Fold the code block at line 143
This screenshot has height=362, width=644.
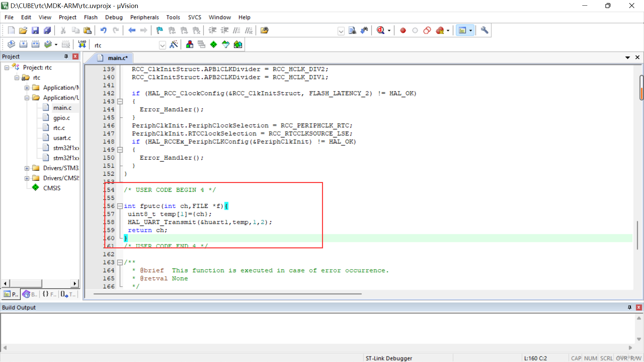click(x=120, y=101)
